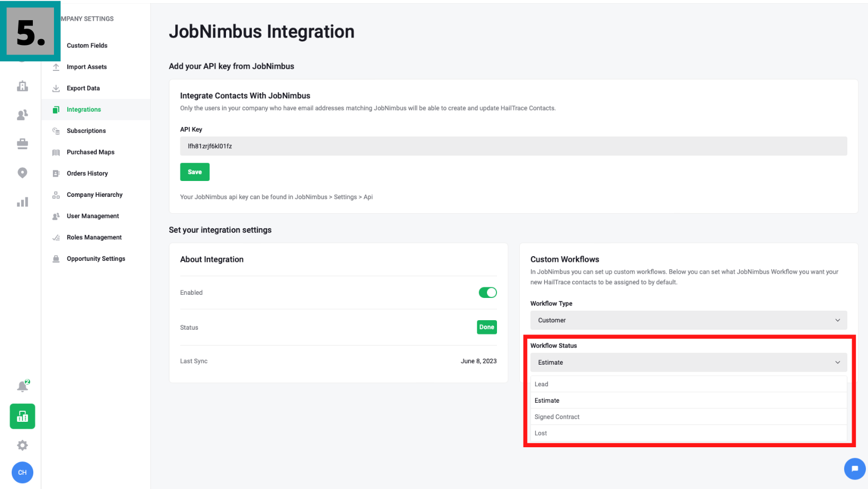Go to User Management

pyautogui.click(x=93, y=216)
